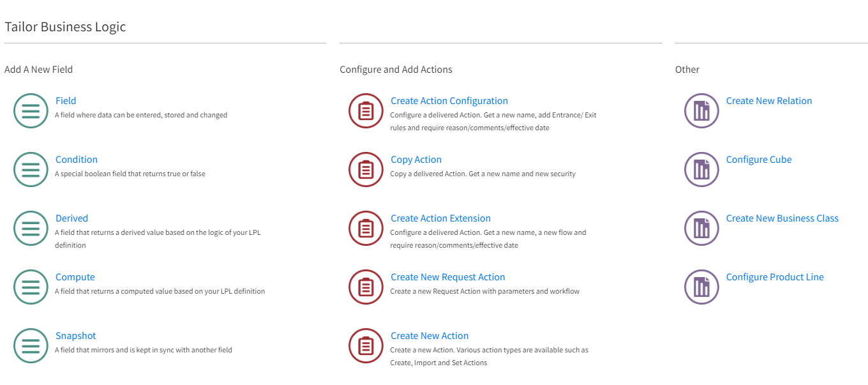This screenshot has height=385, width=868.
Task: Click the green list icon beside Condition
Action: (x=31, y=170)
